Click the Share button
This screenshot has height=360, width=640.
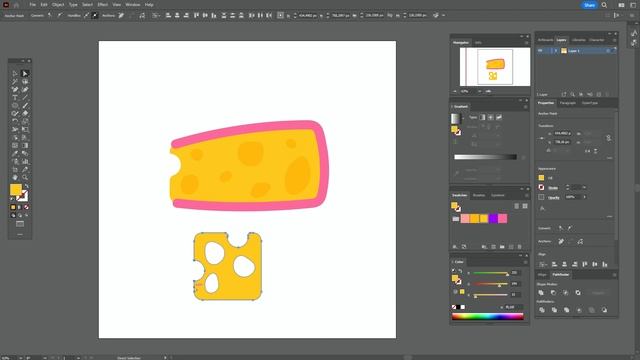click(589, 5)
